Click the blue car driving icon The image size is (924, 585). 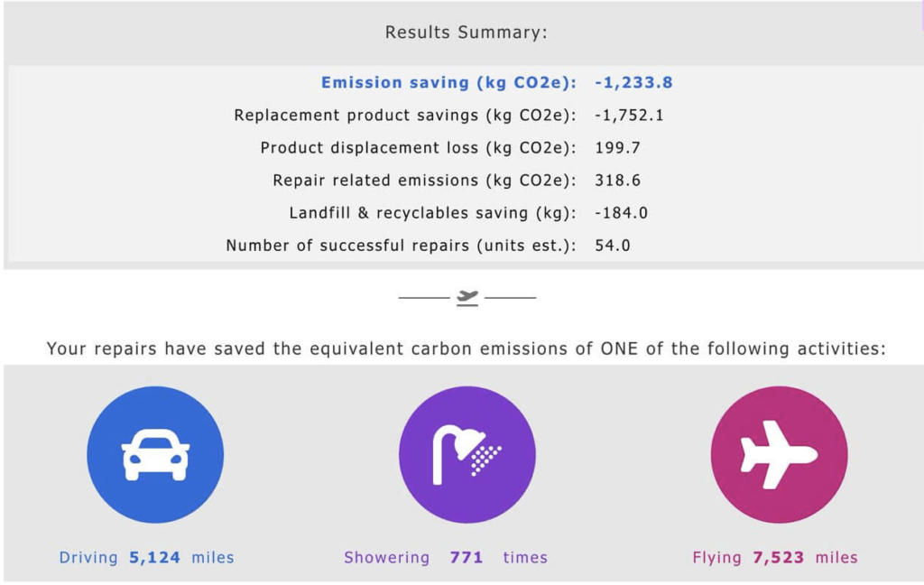(x=155, y=455)
